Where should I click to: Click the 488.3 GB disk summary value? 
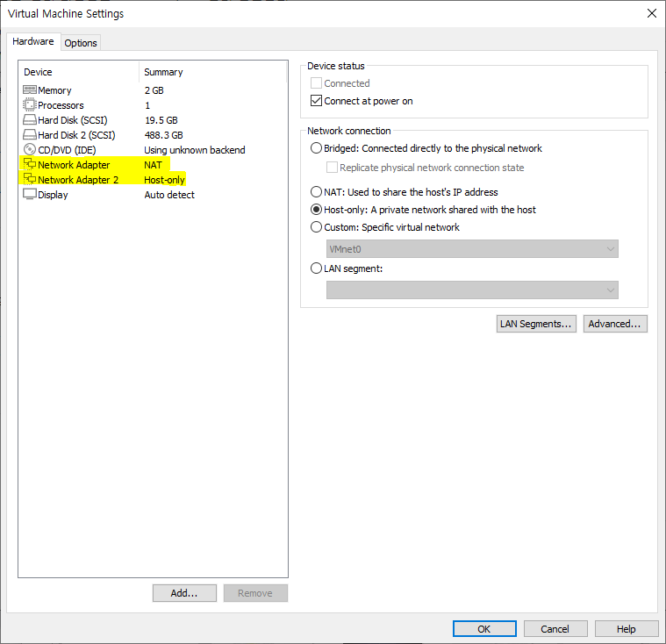pos(163,135)
